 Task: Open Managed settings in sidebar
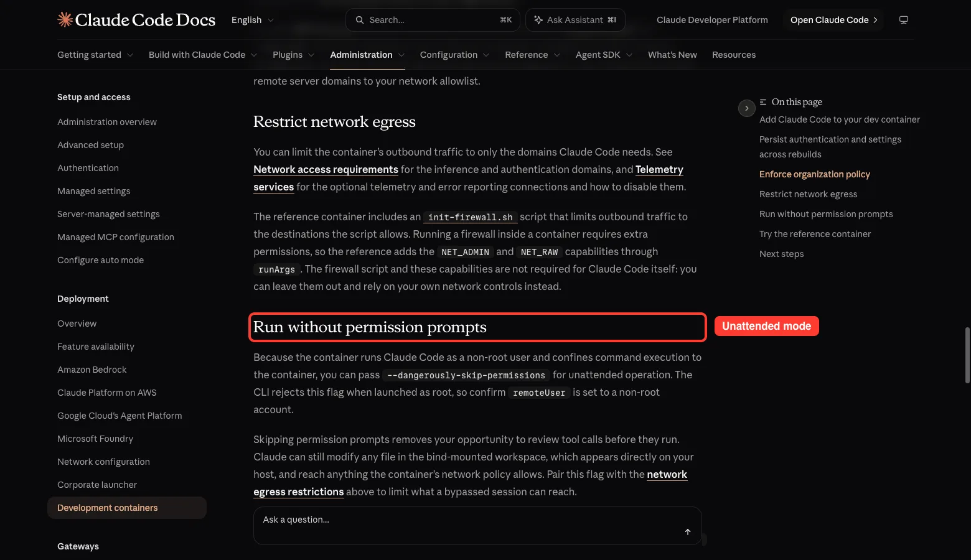coord(94,191)
